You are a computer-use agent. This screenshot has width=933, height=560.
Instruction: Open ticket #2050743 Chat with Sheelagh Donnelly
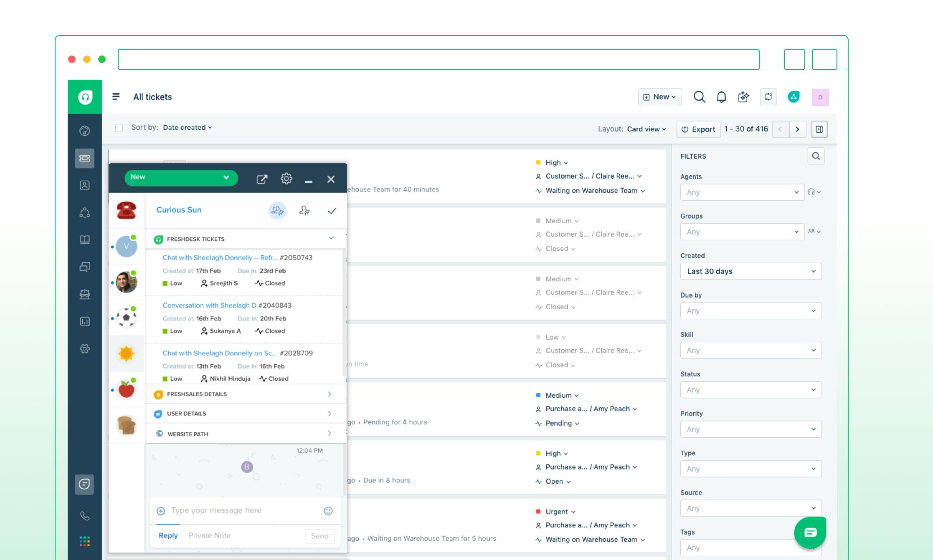(x=220, y=258)
